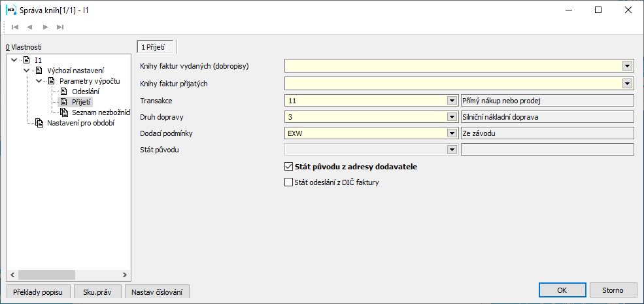
Task: Click the Seznam nezbožních document icon
Action: pos(64,112)
